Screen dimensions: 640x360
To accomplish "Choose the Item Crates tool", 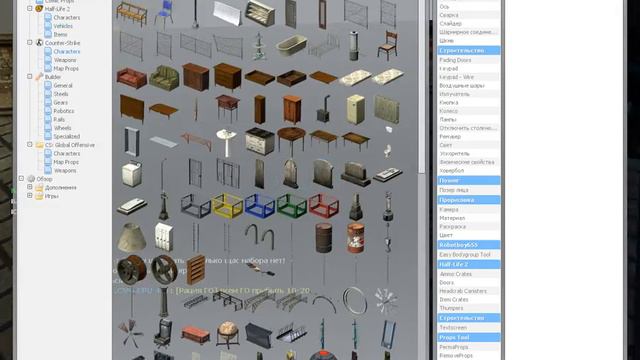I will [469, 300].
